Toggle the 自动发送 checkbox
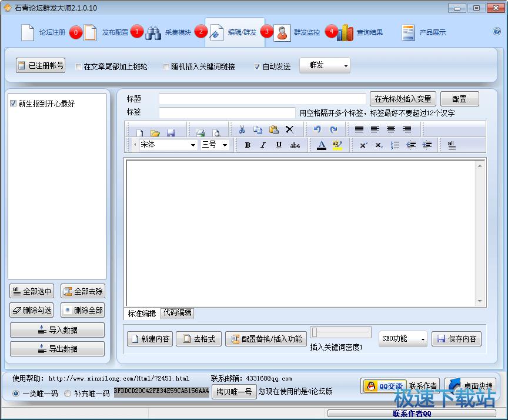This screenshot has width=508, height=420. [257, 67]
